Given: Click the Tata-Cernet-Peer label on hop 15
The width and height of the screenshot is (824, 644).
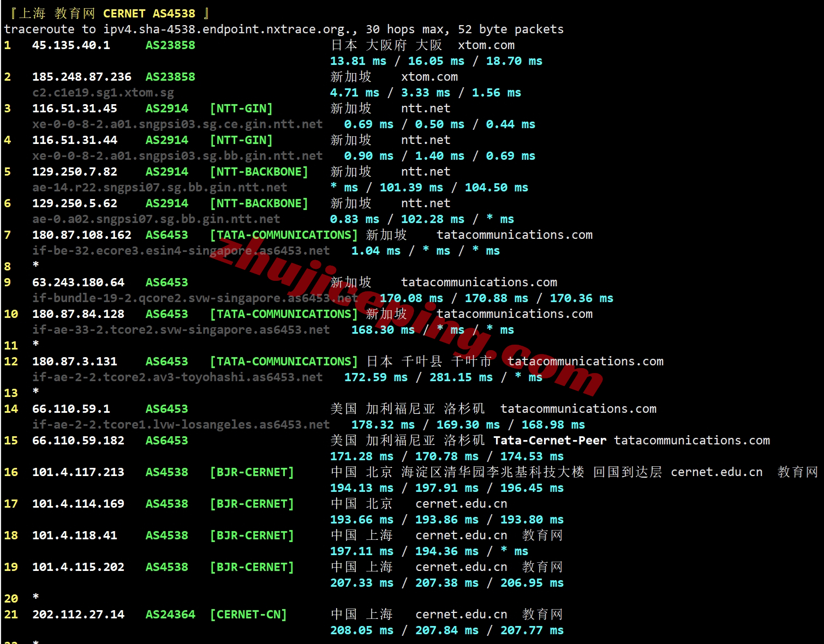Looking at the screenshot, I should (x=550, y=440).
